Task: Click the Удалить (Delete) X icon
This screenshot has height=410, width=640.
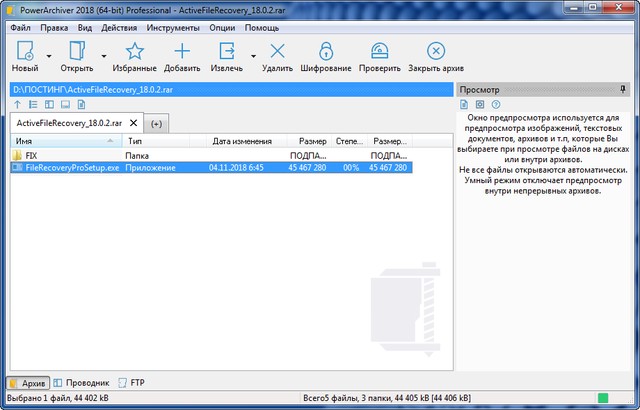Action: (277, 54)
